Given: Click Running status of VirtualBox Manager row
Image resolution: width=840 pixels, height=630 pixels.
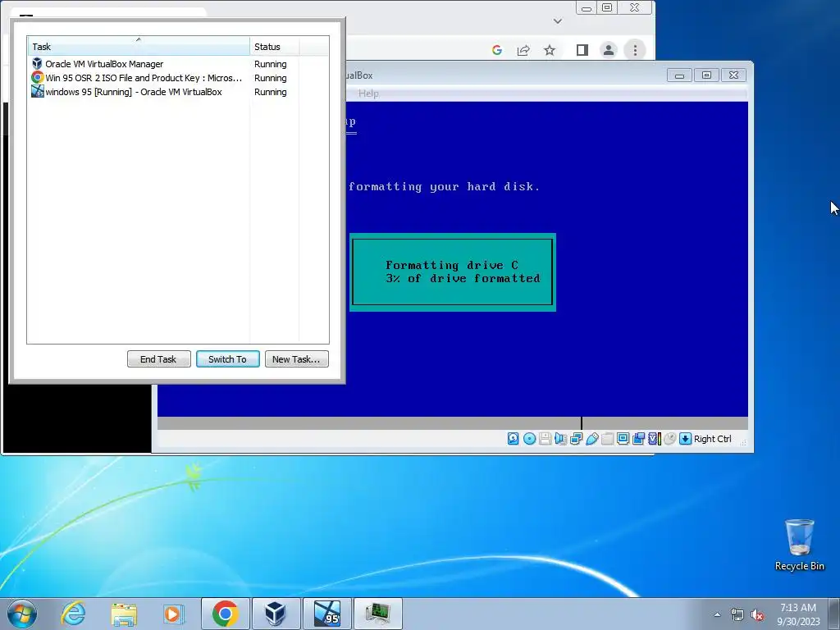Looking at the screenshot, I should click(x=271, y=64).
